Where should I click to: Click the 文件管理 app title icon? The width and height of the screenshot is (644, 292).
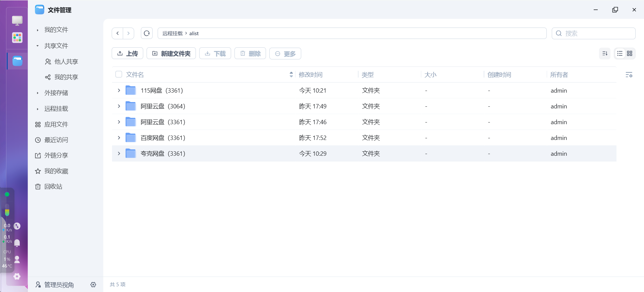[x=40, y=10]
